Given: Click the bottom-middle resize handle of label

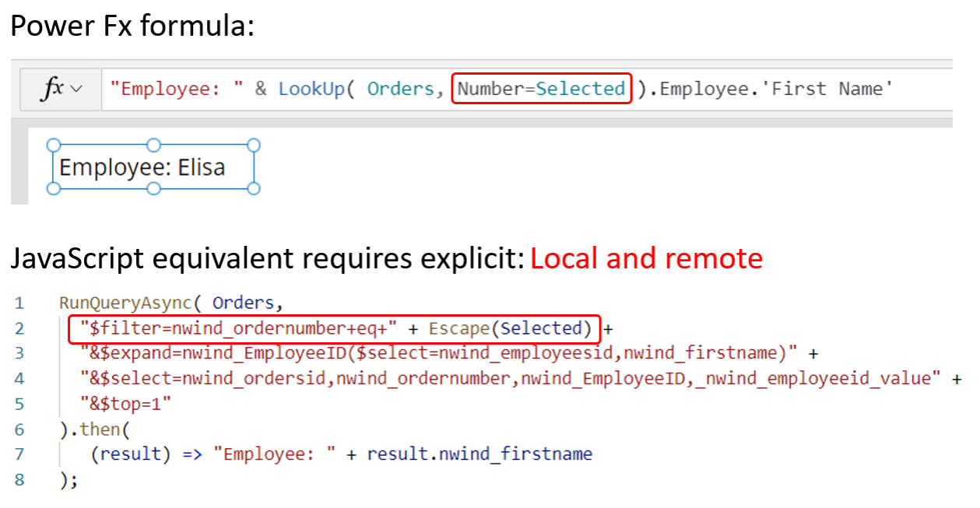Looking at the screenshot, I should (153, 188).
